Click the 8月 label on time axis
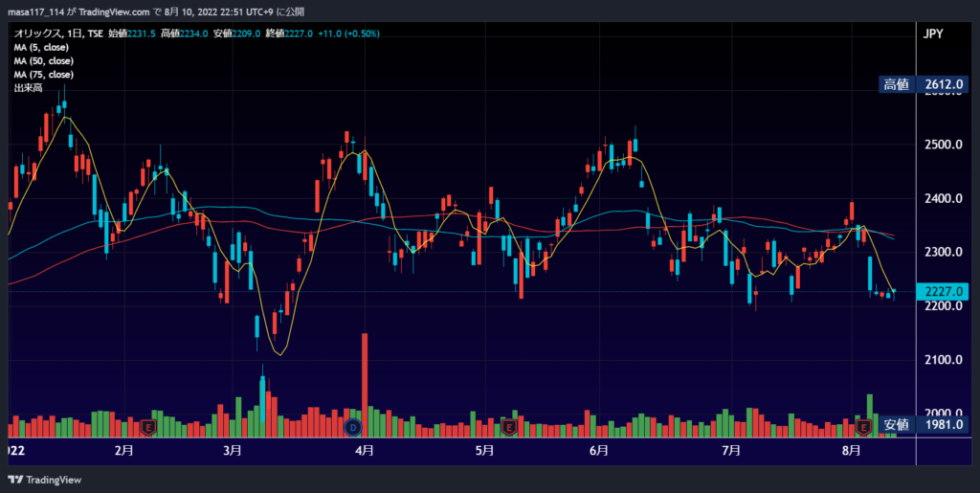Image resolution: width=980 pixels, height=493 pixels. [x=851, y=451]
